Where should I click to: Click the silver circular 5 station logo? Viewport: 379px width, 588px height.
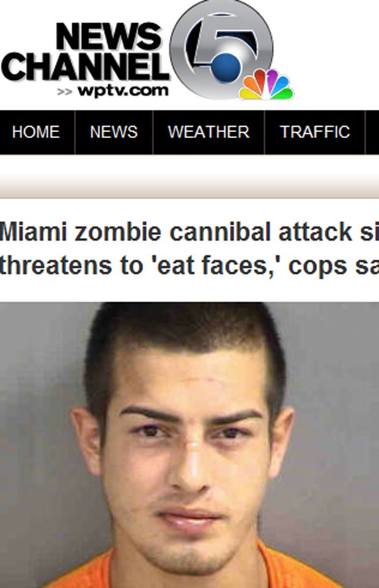click(x=221, y=49)
